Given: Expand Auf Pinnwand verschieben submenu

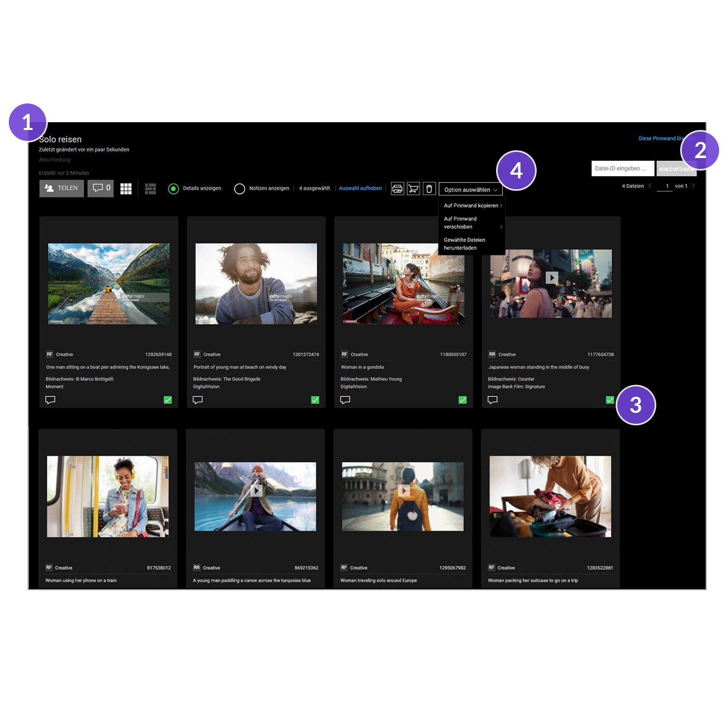Looking at the screenshot, I should click(472, 223).
